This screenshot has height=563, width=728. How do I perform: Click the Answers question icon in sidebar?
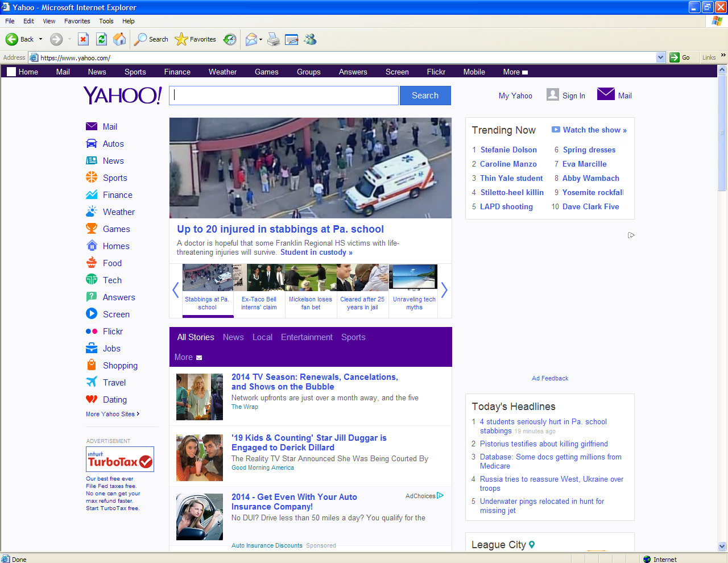(92, 297)
